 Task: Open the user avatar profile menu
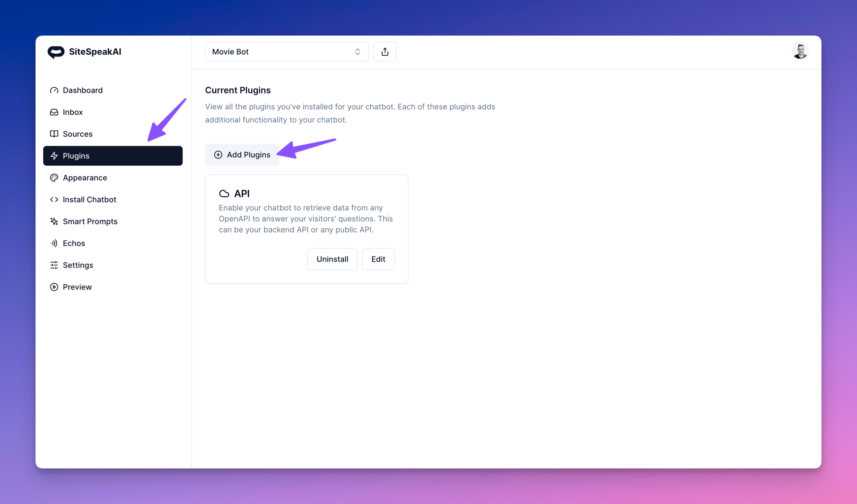(800, 51)
